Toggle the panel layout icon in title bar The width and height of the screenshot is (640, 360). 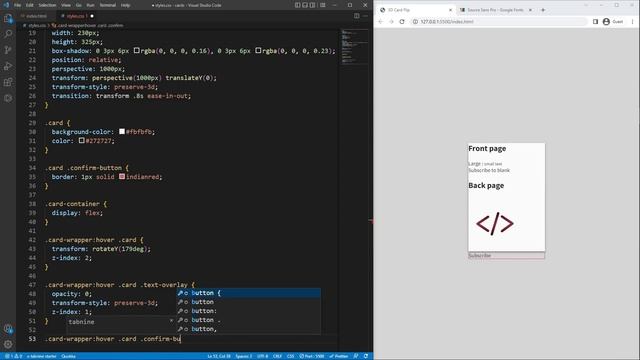305,5
